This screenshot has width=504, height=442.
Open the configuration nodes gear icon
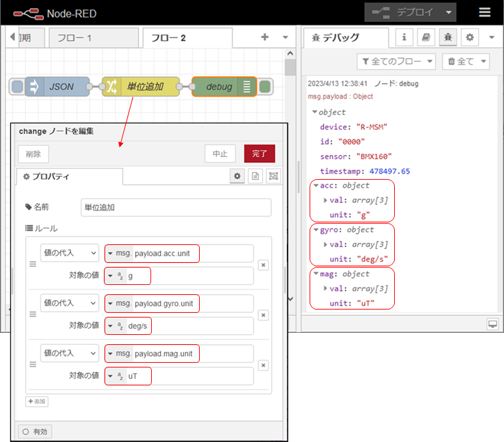tap(470, 37)
